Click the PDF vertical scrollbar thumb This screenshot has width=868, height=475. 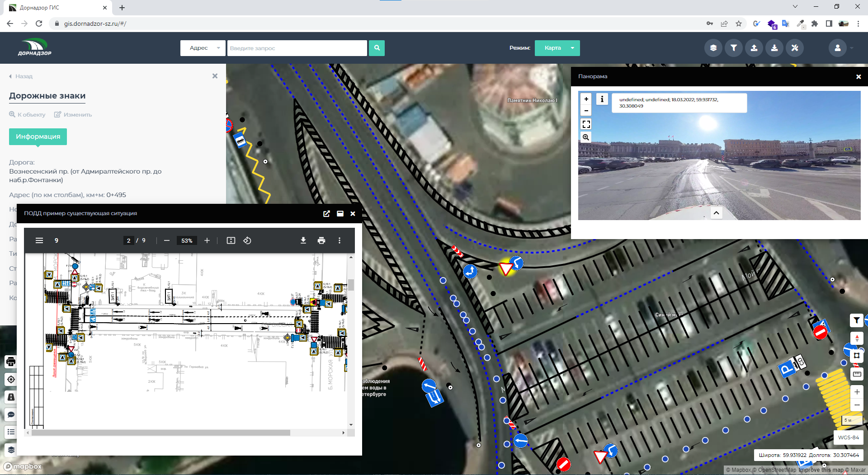pyautogui.click(x=351, y=285)
